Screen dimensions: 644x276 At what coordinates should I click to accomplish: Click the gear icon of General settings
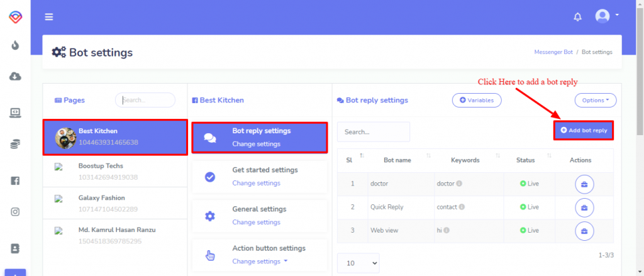tap(210, 216)
